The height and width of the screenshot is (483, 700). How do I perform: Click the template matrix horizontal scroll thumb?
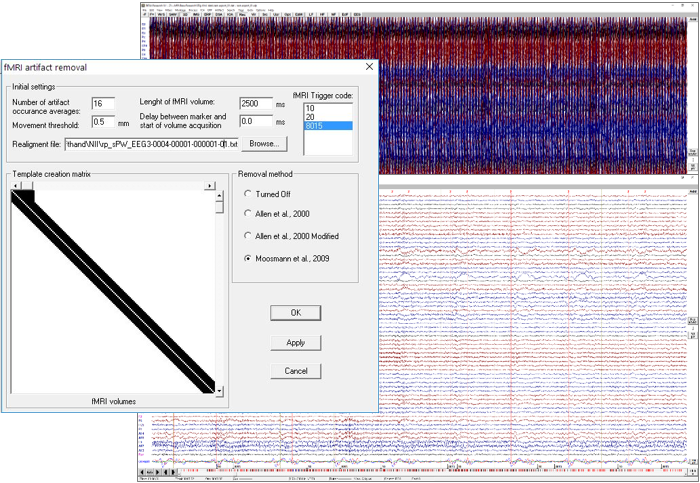(x=27, y=185)
